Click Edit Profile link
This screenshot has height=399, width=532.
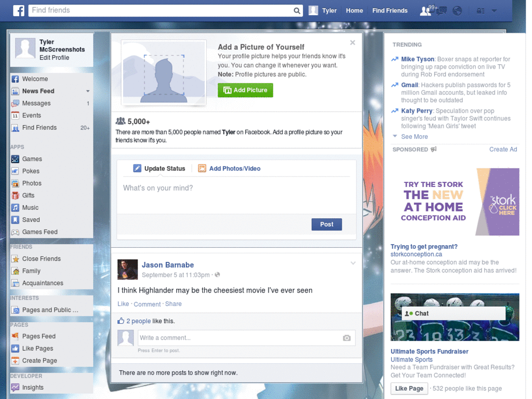click(54, 58)
